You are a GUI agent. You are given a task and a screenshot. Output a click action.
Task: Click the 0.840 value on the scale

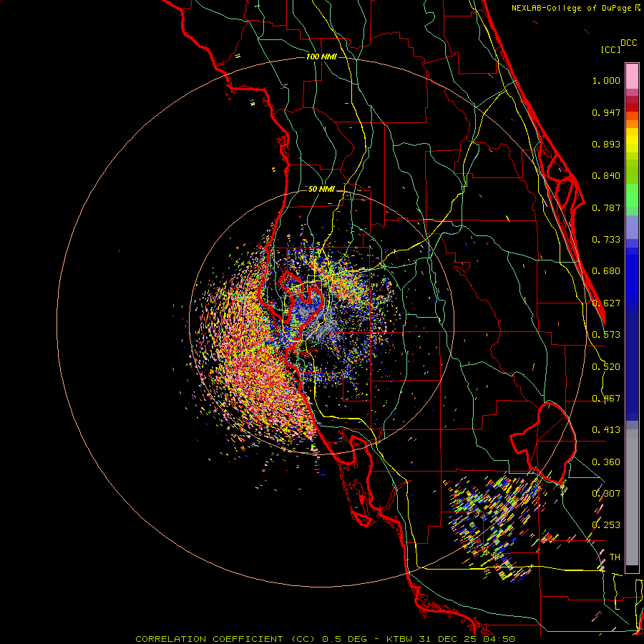(606, 176)
